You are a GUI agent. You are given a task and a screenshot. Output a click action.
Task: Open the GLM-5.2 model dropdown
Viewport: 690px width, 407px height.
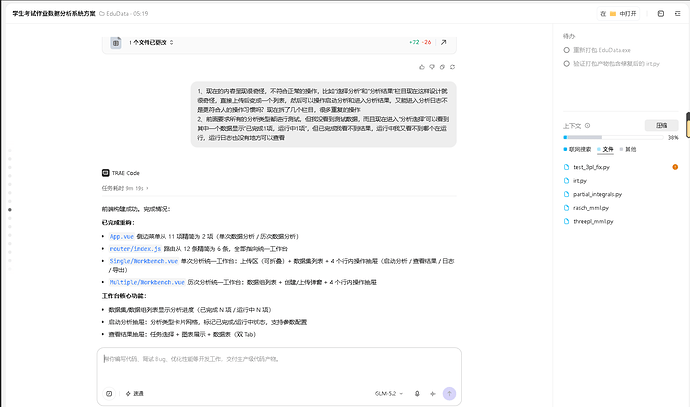click(x=389, y=393)
